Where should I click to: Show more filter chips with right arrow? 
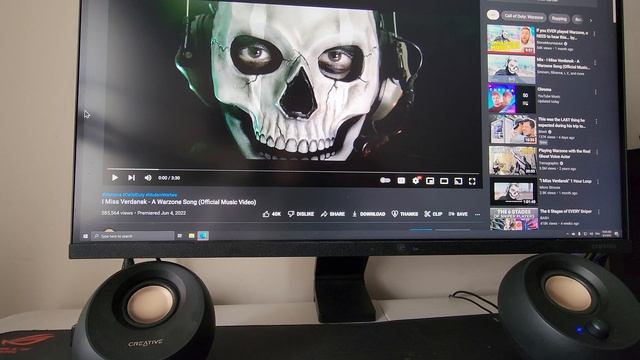click(x=591, y=20)
